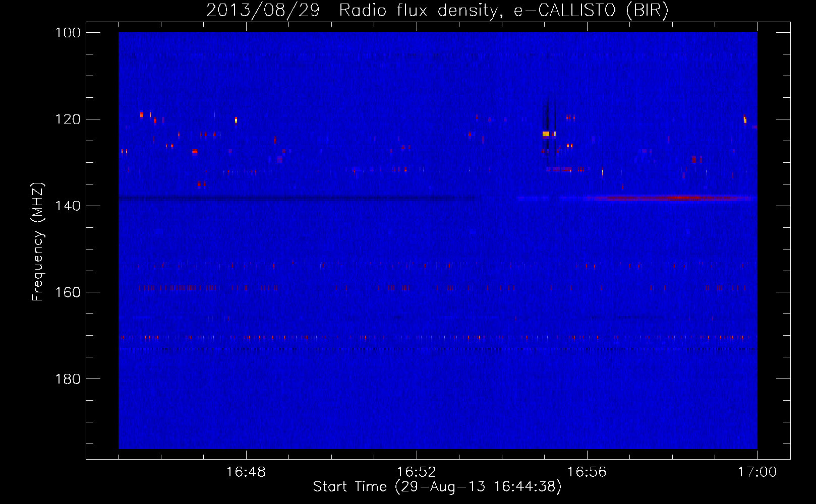Click the bright yellow burst near 16:55

(546, 134)
